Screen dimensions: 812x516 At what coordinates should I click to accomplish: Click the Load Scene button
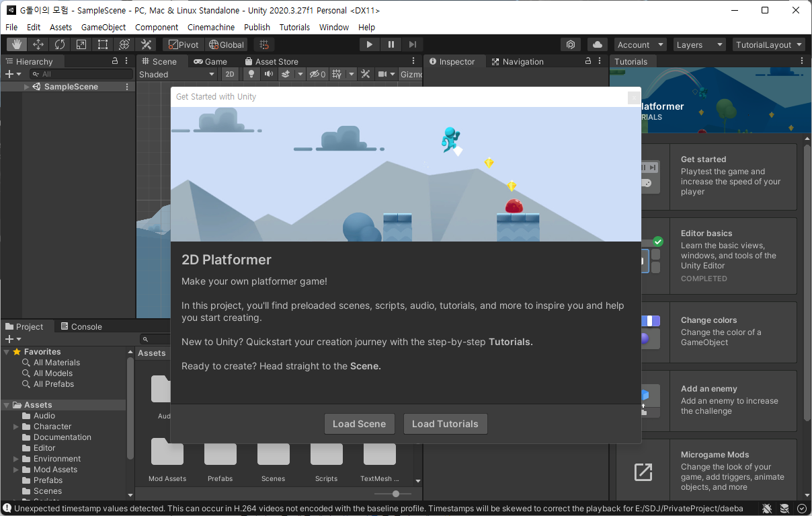pyautogui.click(x=359, y=424)
